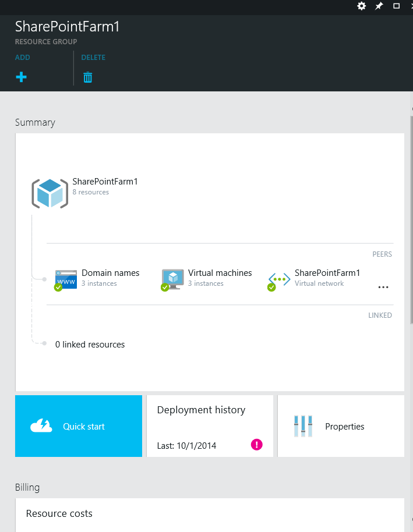Click the Properties sliders icon
Image resolution: width=413 pixels, height=532 pixels.
303,426
